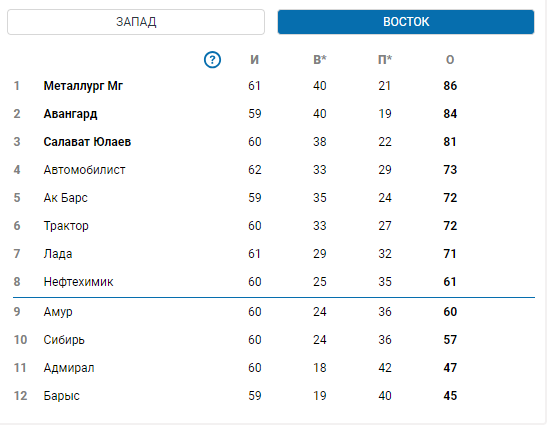Open the Металлург Мг team link
The image size is (557, 434).
[83, 86]
